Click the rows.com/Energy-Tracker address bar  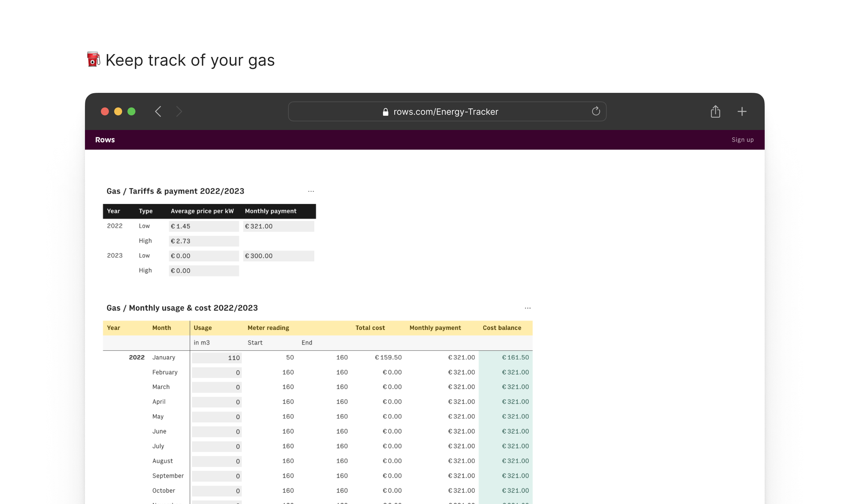[445, 112]
